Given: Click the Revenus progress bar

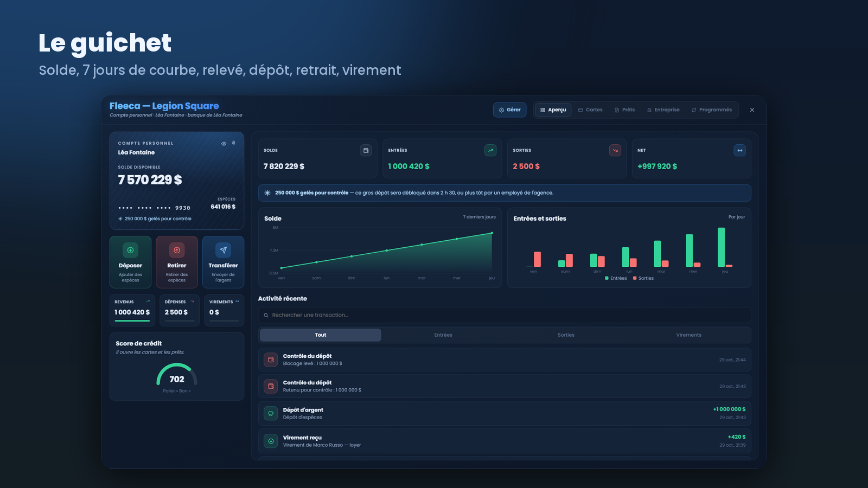Looking at the screenshot, I should click(132, 321).
